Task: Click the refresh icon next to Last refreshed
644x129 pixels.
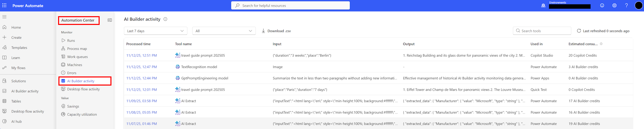Action: coord(579,31)
